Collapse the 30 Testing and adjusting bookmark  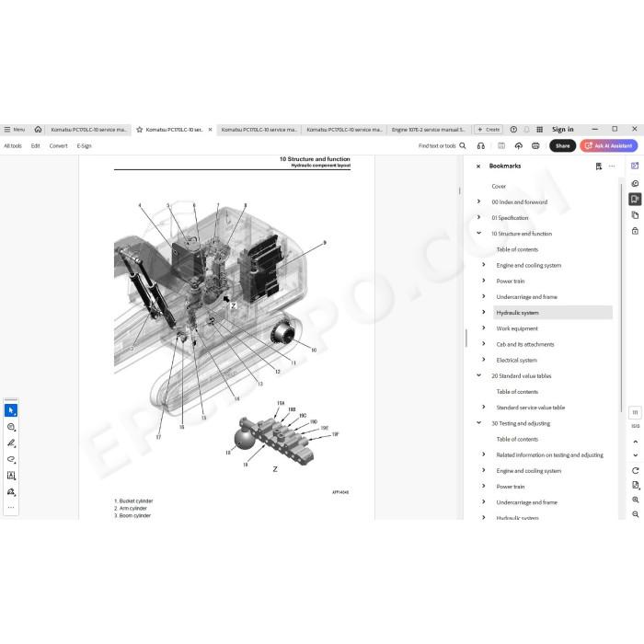pyautogui.click(x=478, y=422)
